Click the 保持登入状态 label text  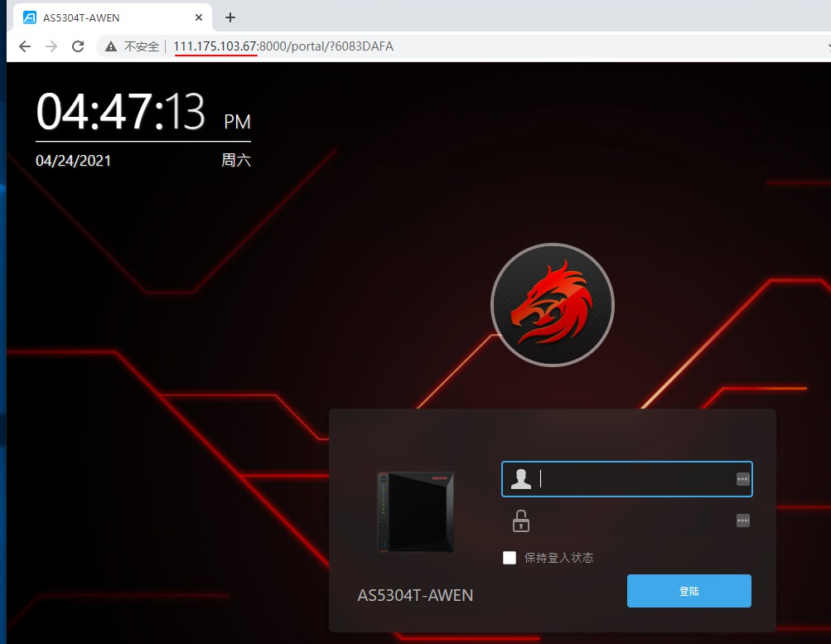point(558,558)
